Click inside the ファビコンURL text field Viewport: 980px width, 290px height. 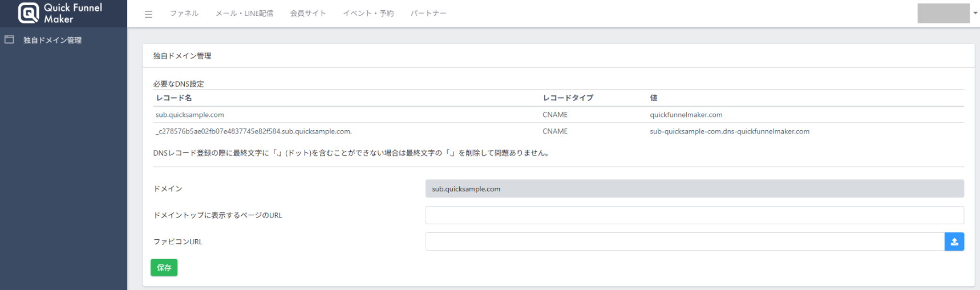coord(685,241)
